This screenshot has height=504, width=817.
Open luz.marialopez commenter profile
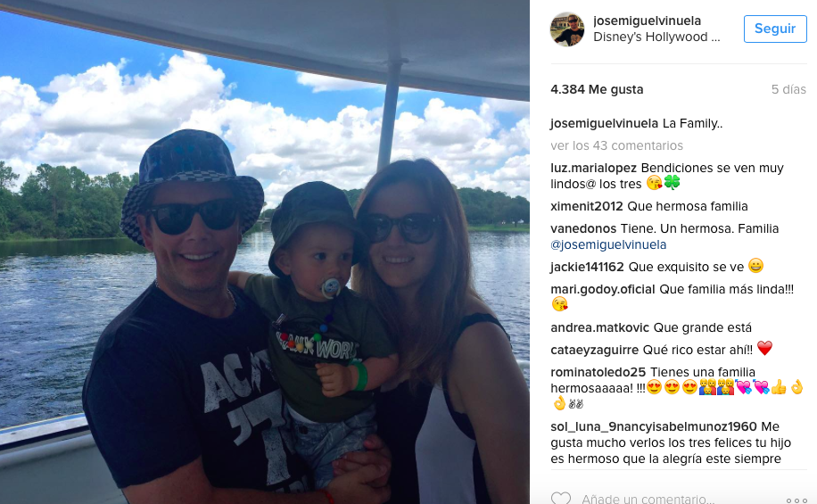click(x=593, y=169)
